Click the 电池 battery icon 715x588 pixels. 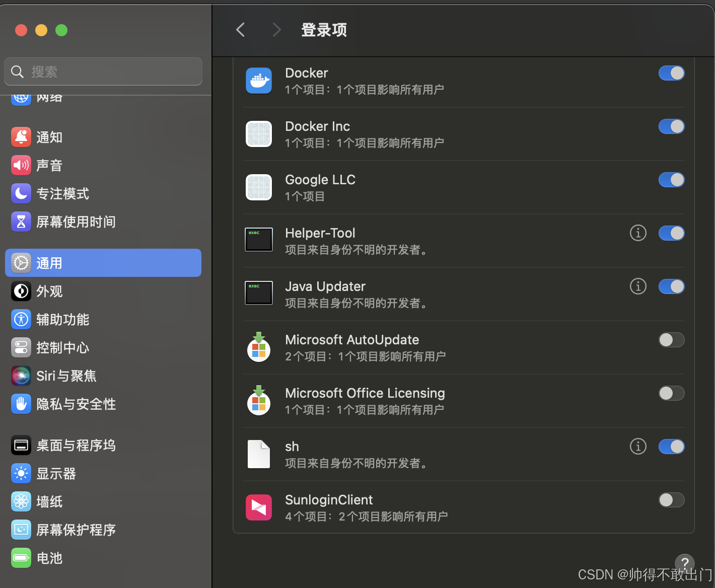21,558
